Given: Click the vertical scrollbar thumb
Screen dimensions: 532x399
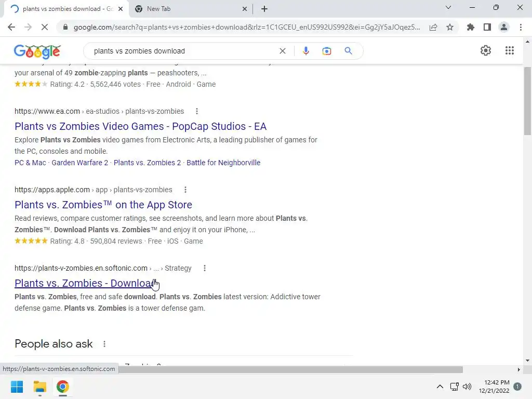Looking at the screenshot, I should tap(527, 101).
